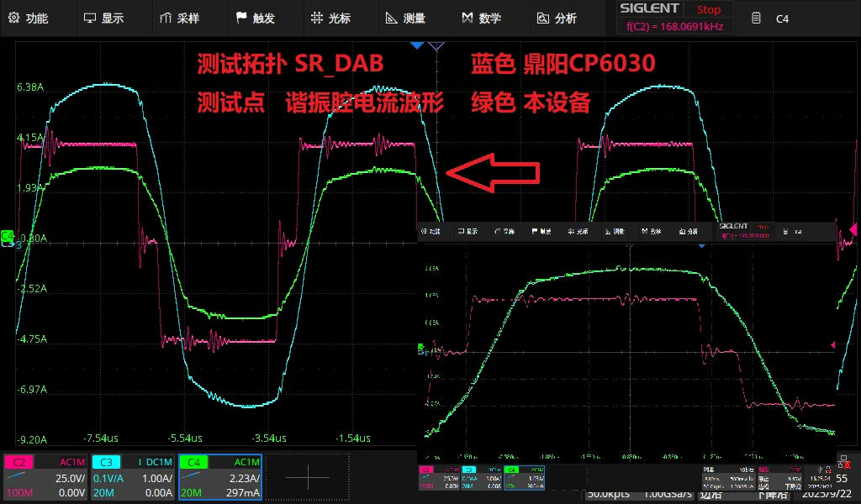Click the C4 coupling label AC1M
This screenshot has width=861, height=504.
246,462
